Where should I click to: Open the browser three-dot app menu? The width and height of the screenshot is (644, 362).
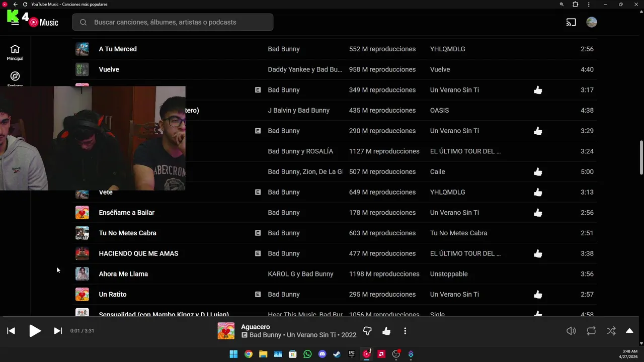[589, 4]
